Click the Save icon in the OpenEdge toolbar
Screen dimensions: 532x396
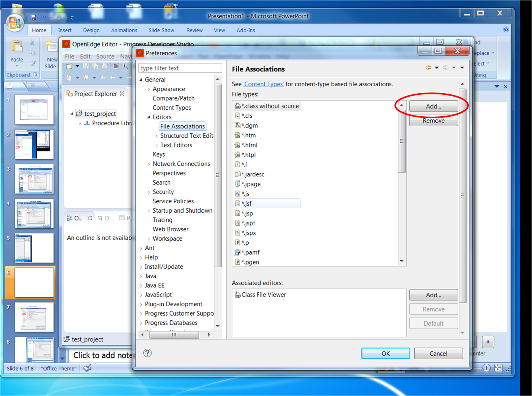tap(86, 66)
